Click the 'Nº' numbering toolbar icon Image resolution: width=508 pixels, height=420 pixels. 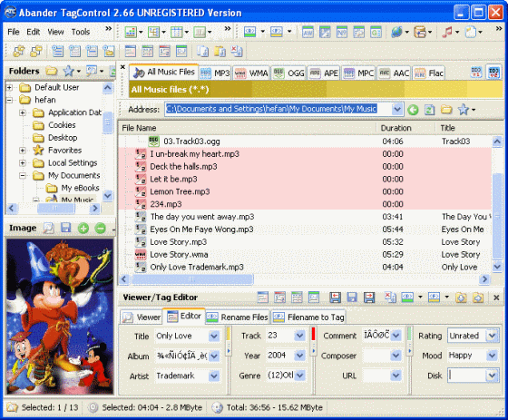[x=341, y=32]
